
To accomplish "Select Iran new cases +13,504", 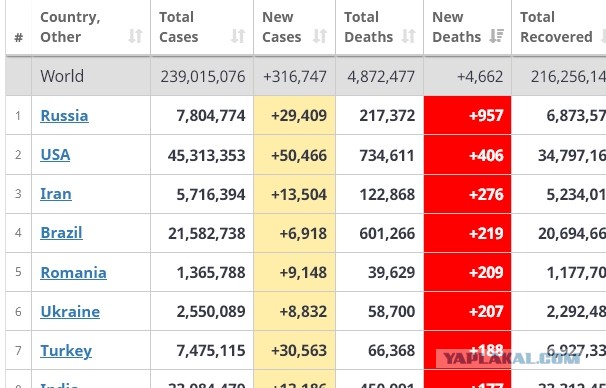I will click(x=299, y=194).
